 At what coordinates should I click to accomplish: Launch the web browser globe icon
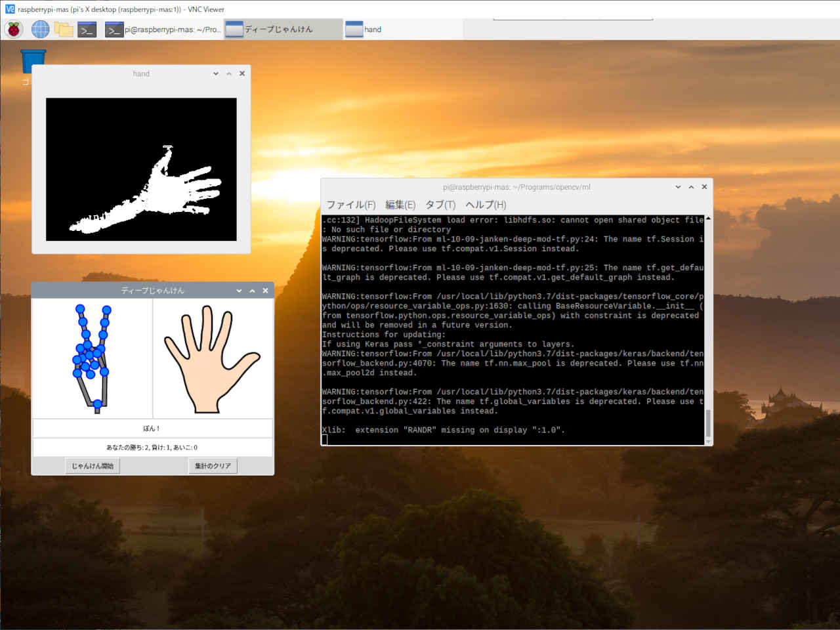(41, 29)
